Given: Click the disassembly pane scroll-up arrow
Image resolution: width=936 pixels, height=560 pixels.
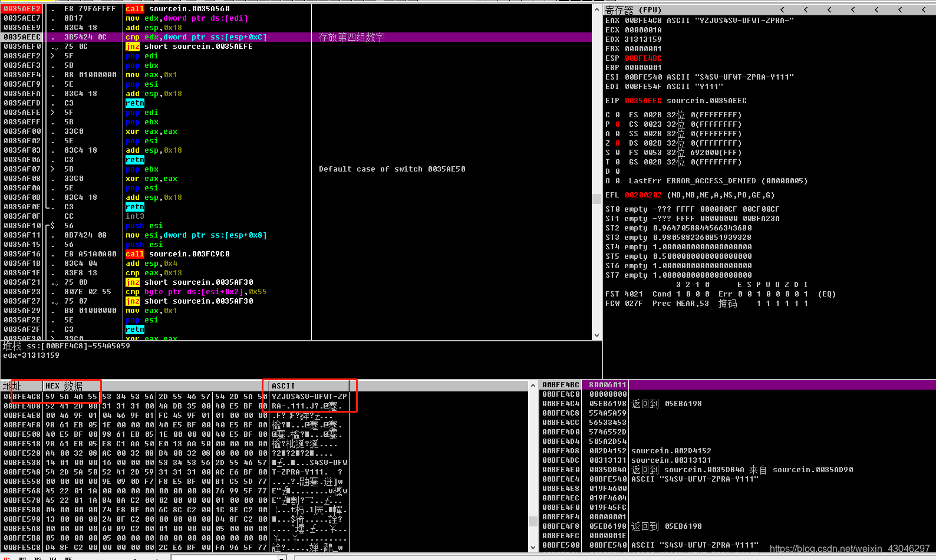Looking at the screenshot, I should [596, 10].
